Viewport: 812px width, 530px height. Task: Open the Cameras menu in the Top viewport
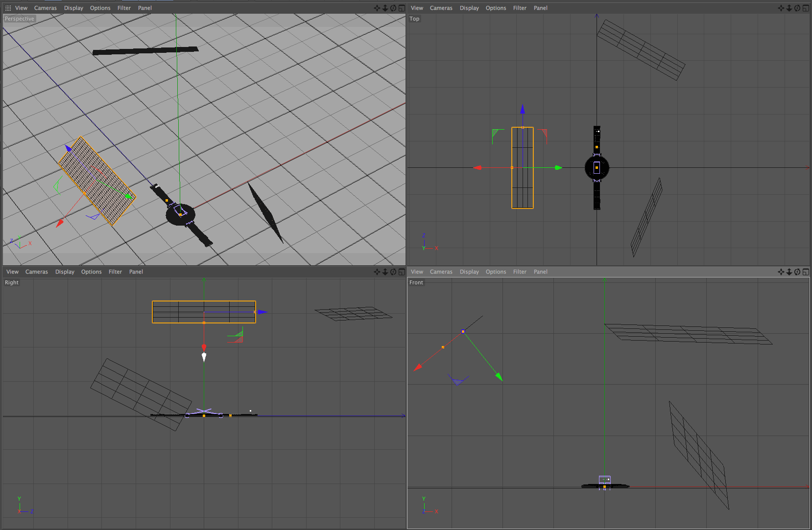441,8
